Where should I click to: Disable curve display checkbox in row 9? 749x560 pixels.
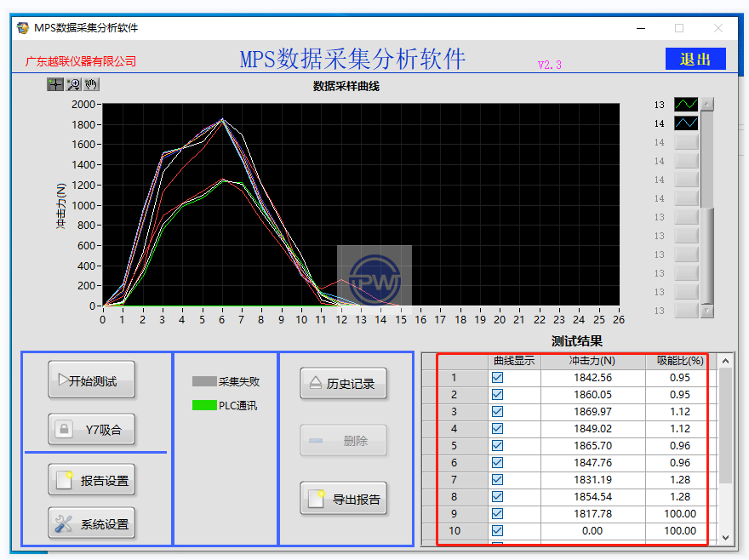point(498,514)
